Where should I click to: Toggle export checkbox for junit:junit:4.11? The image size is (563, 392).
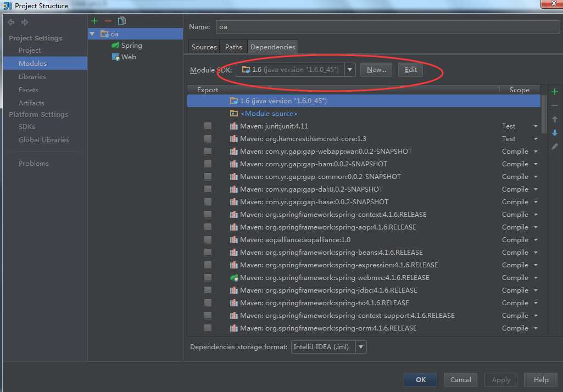[x=208, y=126]
